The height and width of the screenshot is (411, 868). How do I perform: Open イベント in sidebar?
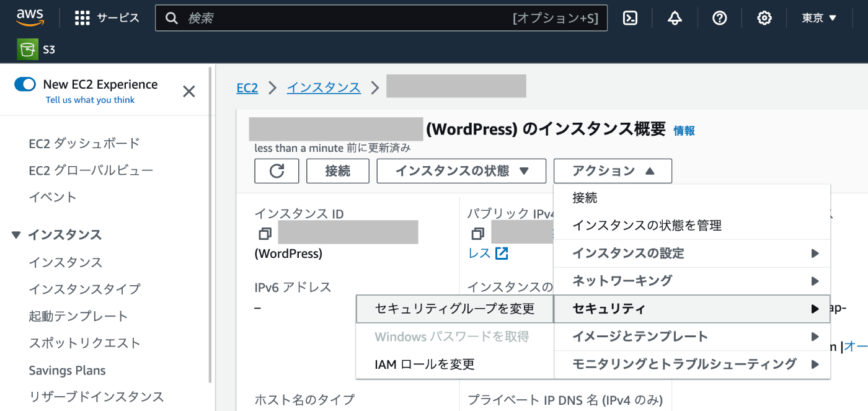coord(53,197)
